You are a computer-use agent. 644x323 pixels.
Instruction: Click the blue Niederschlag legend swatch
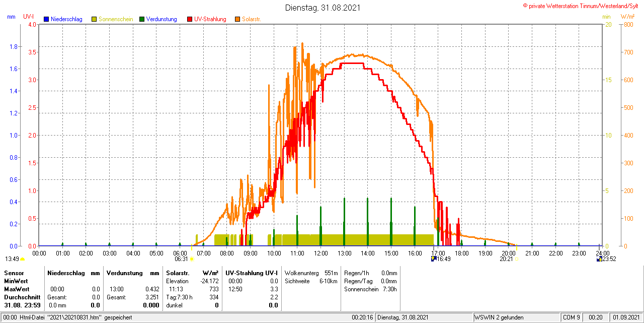(x=46, y=19)
